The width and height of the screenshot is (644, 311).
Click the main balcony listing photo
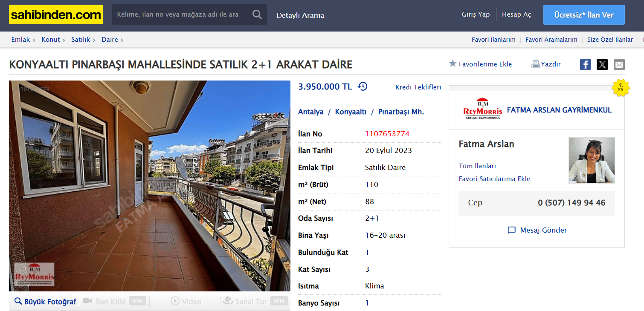coord(150,186)
